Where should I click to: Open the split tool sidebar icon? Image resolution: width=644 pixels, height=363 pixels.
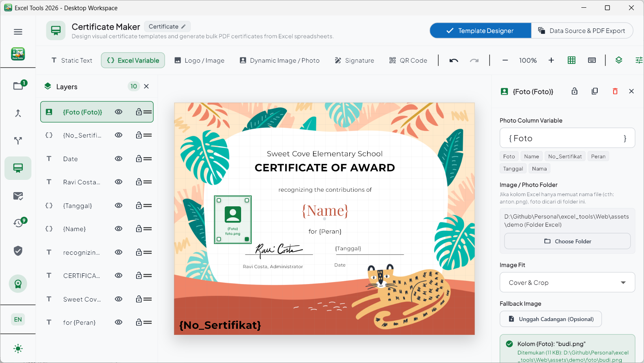18,141
